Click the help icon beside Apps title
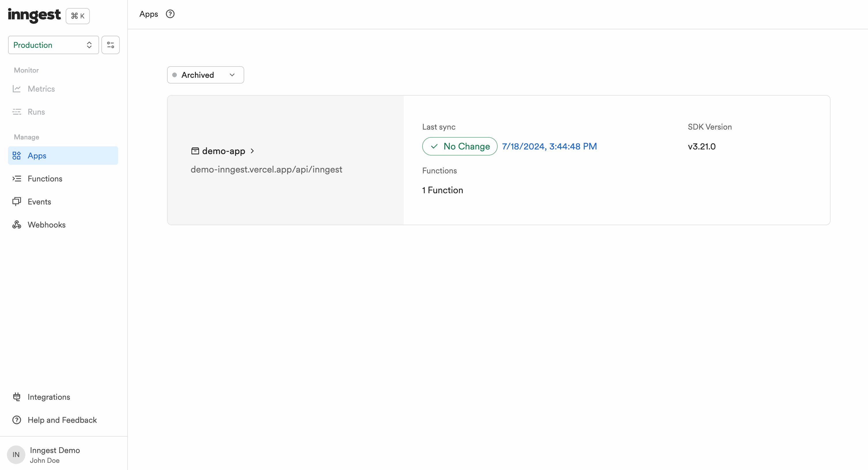Image resolution: width=868 pixels, height=470 pixels. tap(170, 14)
